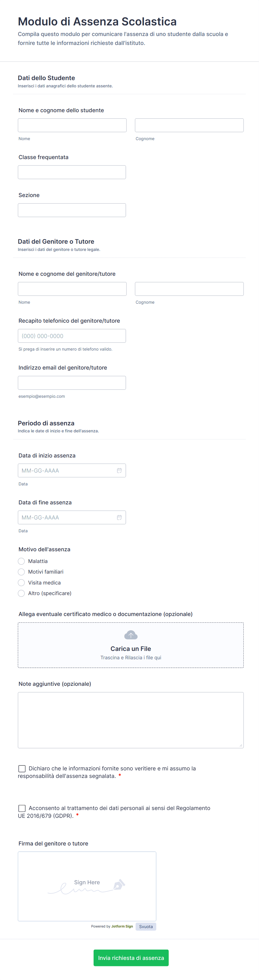Click the parent email address field
This screenshot has height=980, width=259.
tap(72, 383)
